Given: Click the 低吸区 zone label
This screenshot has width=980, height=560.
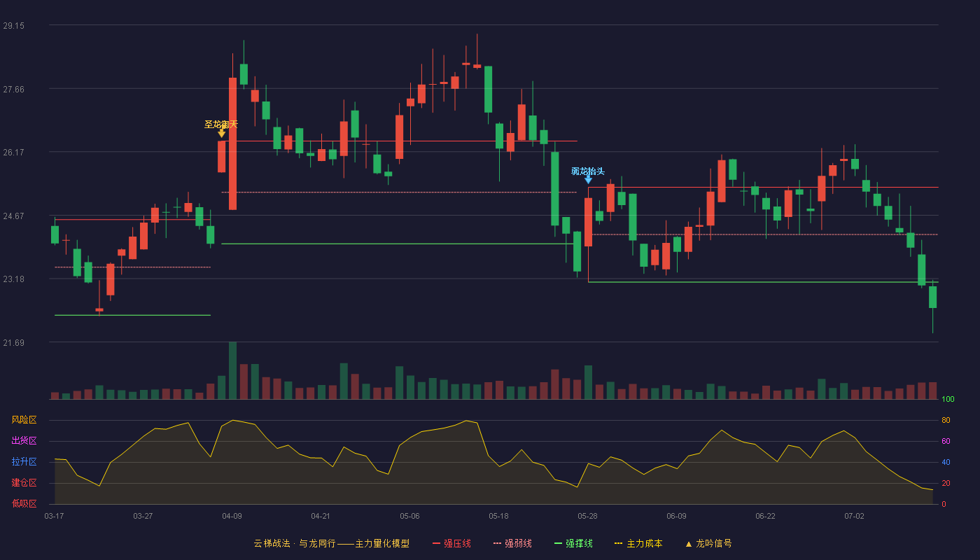Looking at the screenshot, I should pos(24,503).
